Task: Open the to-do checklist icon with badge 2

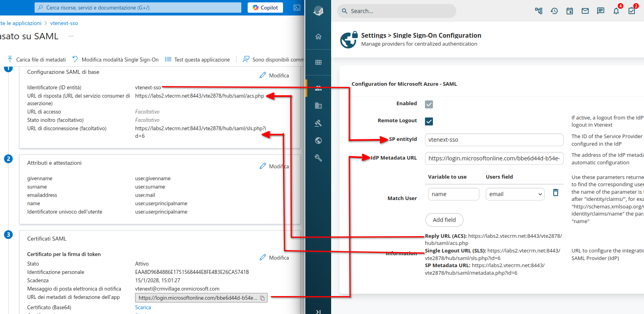Action: tap(632, 11)
